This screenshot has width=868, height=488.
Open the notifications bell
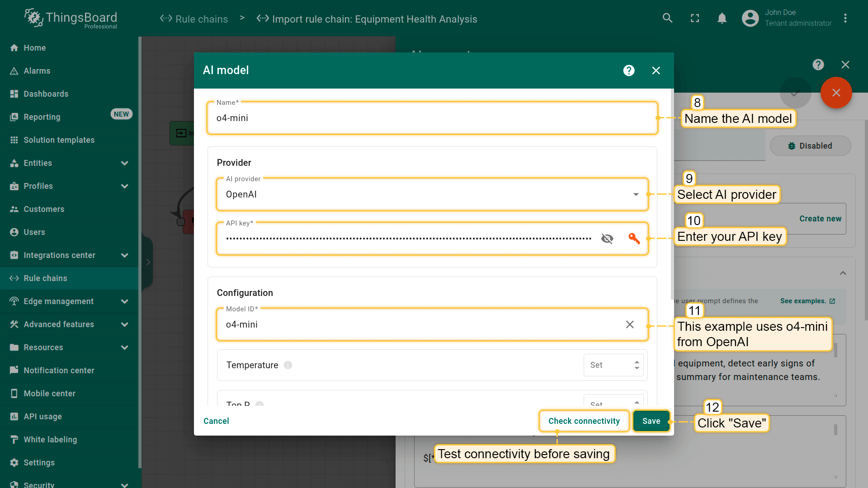tap(722, 18)
